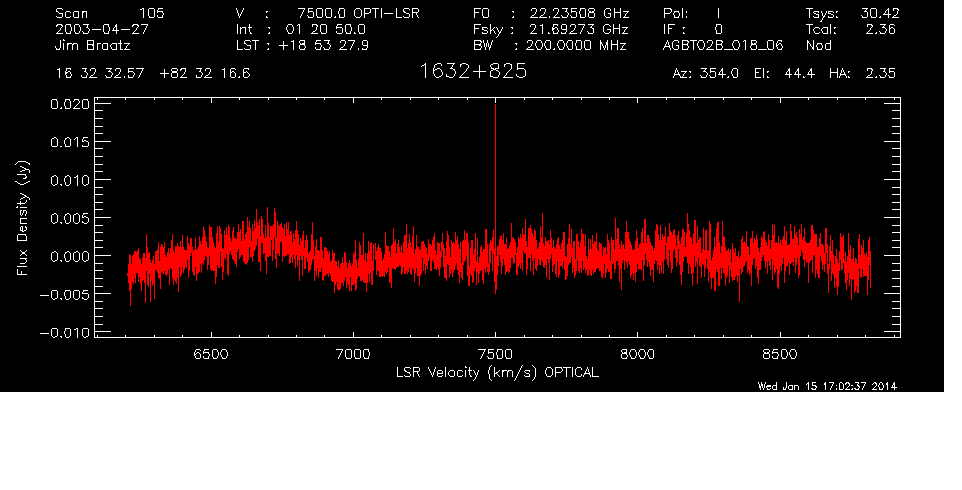The width and height of the screenshot is (962, 490).
Task: Click timestamp Wed Jan 15 17:02:37 2014
Action: 827,386
